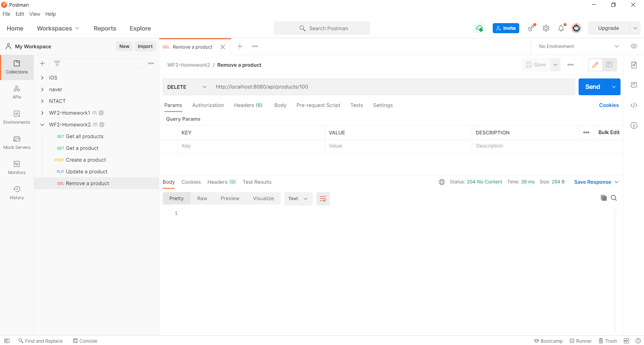The height and width of the screenshot is (345, 644).
Task: Toggle two-pane layout icon in status bar
Action: click(x=626, y=341)
